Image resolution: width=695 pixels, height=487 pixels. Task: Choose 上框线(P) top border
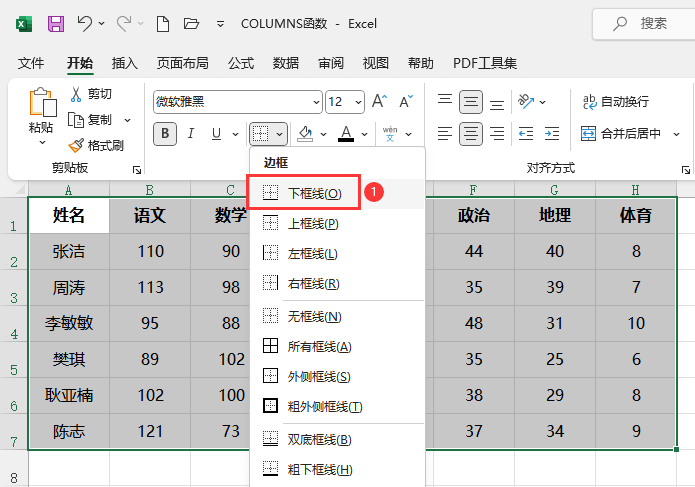(x=337, y=223)
